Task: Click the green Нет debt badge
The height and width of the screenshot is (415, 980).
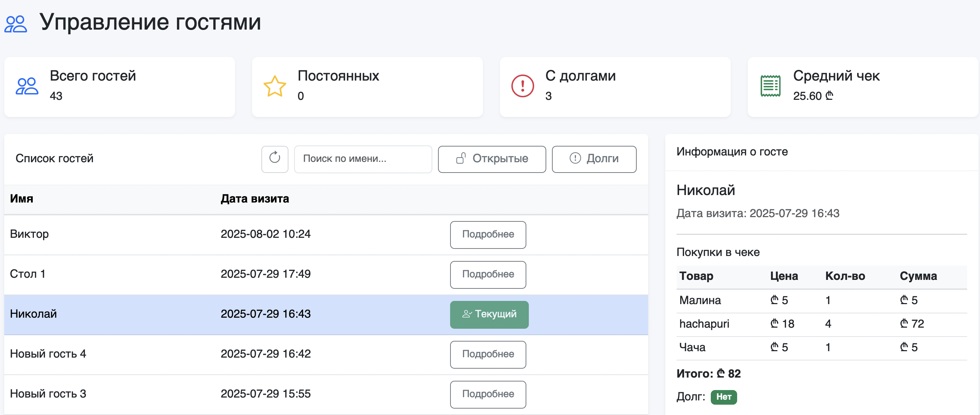Action: (723, 397)
